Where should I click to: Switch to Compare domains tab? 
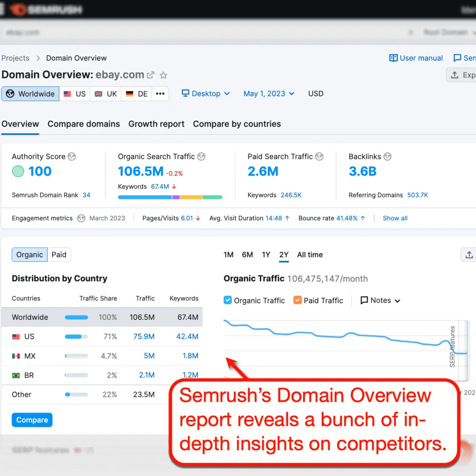[x=84, y=124]
